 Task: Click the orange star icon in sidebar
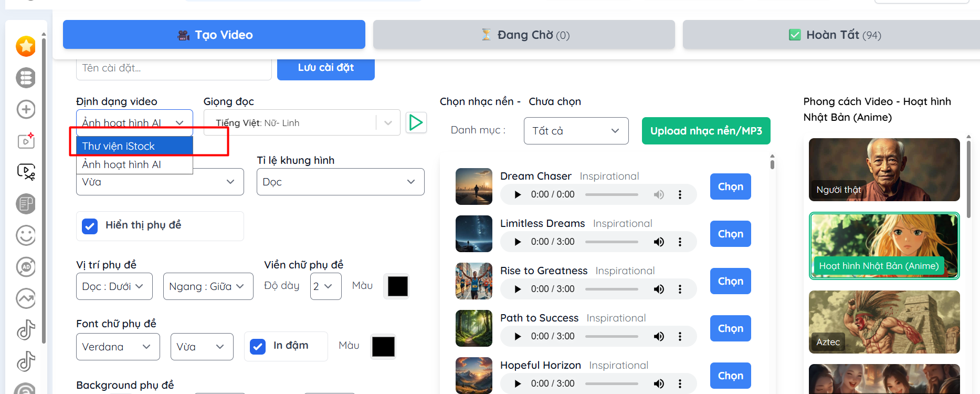(26, 46)
